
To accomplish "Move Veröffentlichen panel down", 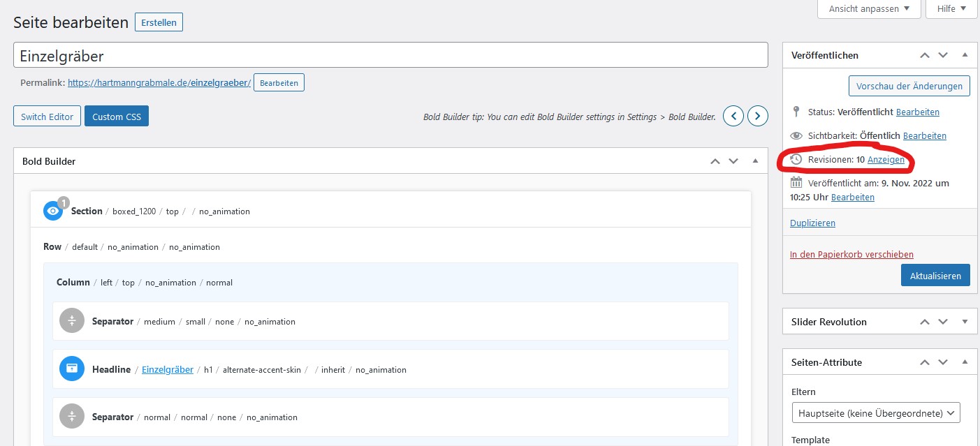I will pos(943,55).
